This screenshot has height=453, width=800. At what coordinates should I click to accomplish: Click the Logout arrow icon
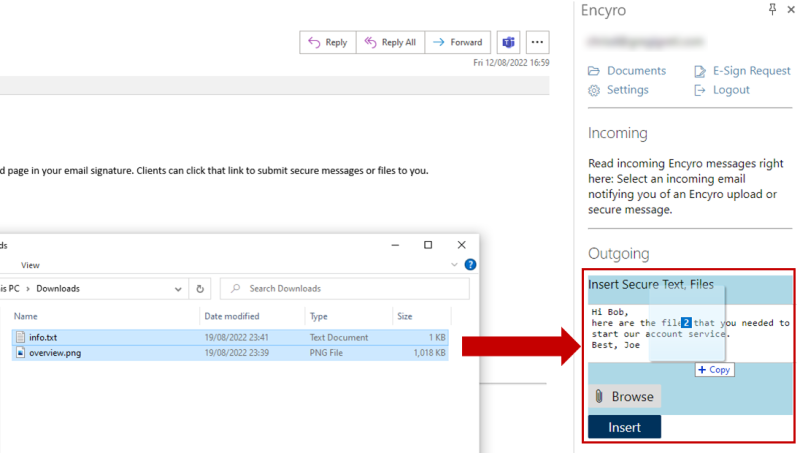click(x=700, y=90)
